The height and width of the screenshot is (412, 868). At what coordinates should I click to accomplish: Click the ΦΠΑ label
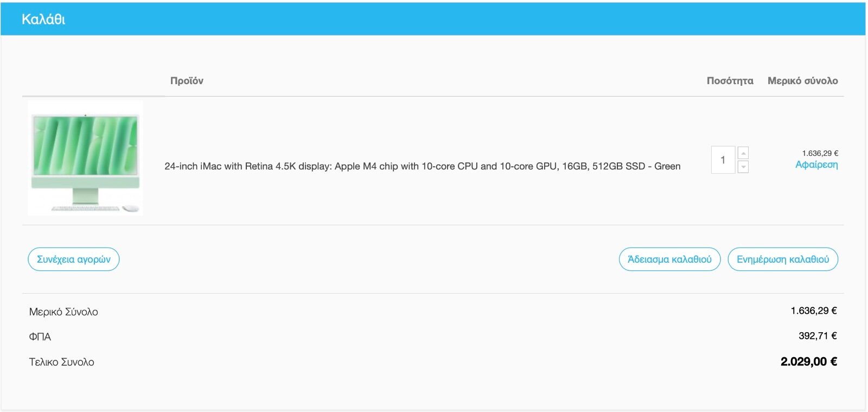pos(40,337)
